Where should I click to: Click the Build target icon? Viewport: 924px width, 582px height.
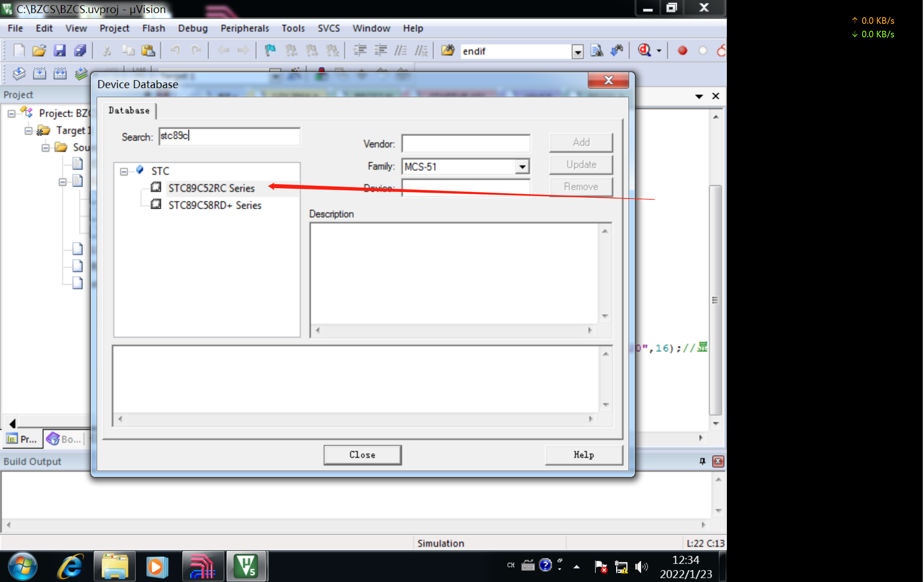(x=39, y=73)
